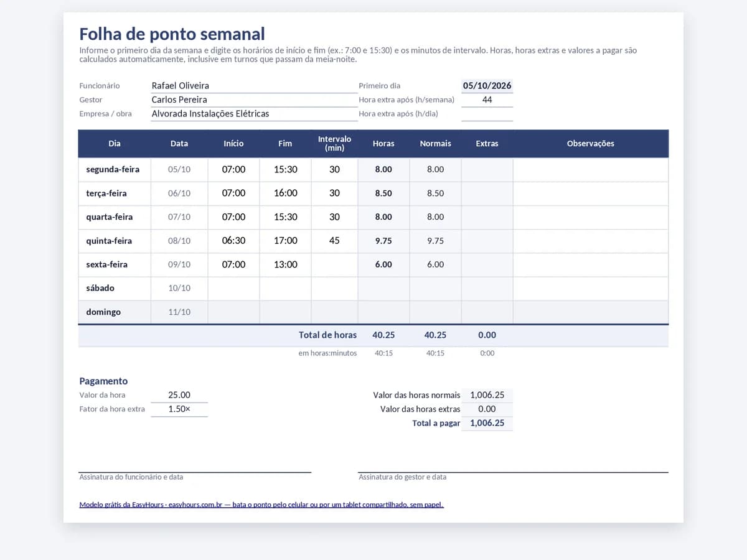Select the Gestor field with Carlos Pereira
The height and width of the screenshot is (560, 747).
254,100
